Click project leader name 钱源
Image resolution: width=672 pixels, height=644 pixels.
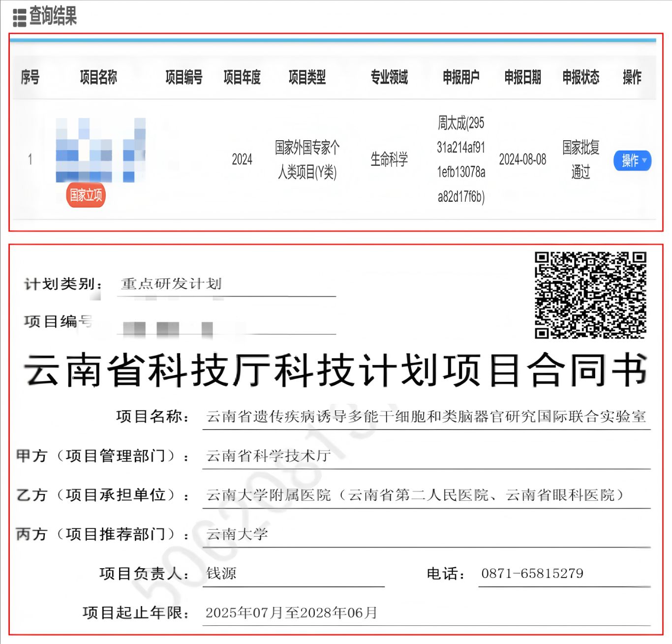[x=221, y=574]
